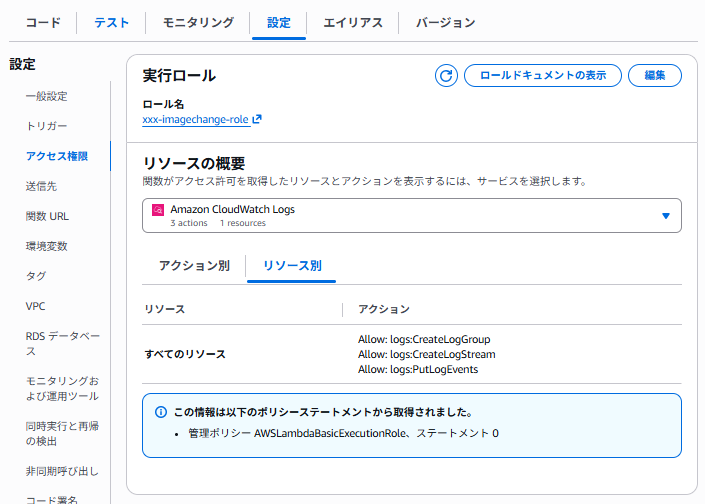
Task: Open RDS データベース in the sidebar
Action: 63,343
